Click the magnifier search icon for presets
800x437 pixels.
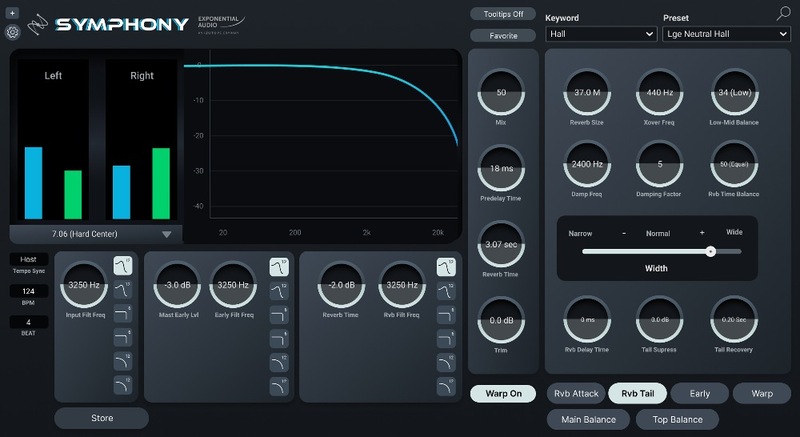(782, 13)
